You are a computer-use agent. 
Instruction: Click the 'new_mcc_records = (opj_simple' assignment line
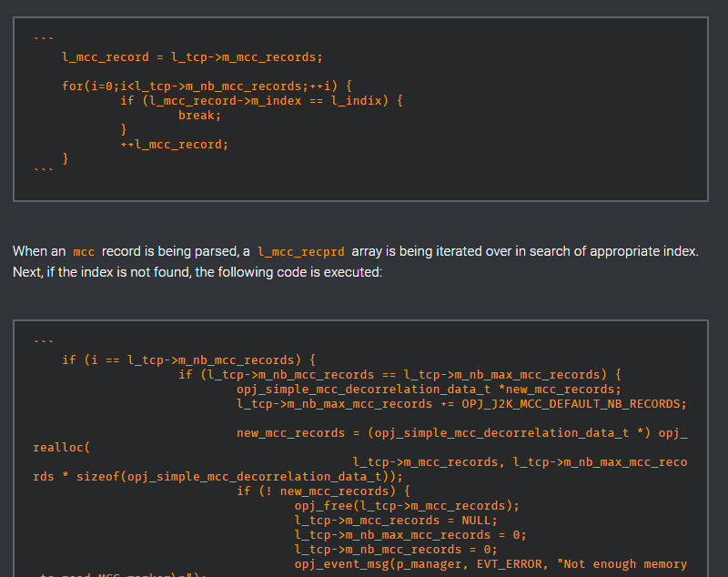click(x=461, y=432)
